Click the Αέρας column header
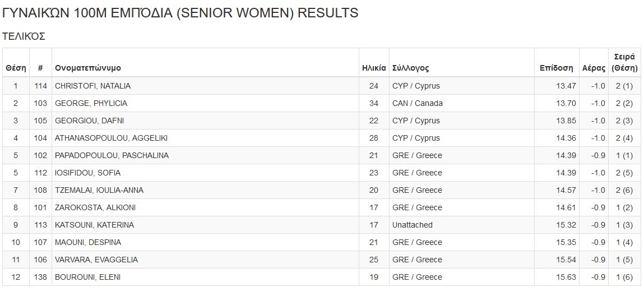 594,68
